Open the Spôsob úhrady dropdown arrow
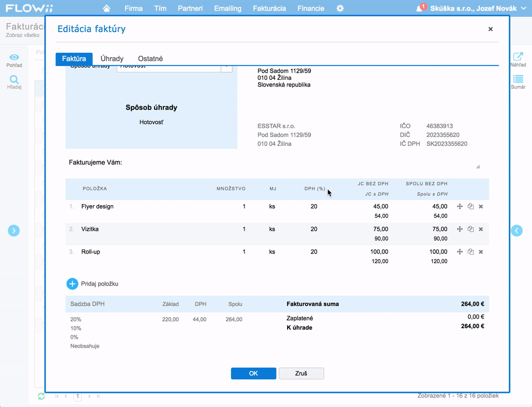The height and width of the screenshot is (407, 532). pyautogui.click(x=227, y=68)
